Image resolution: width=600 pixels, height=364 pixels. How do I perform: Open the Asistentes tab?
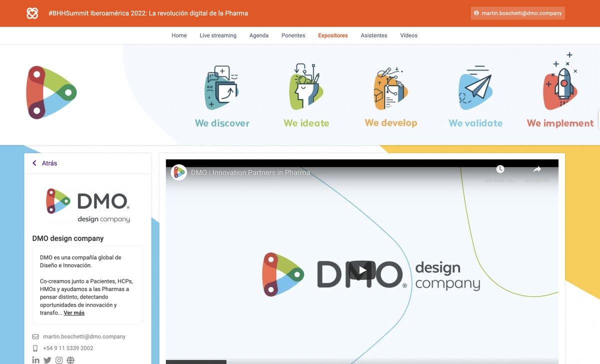[x=374, y=35]
